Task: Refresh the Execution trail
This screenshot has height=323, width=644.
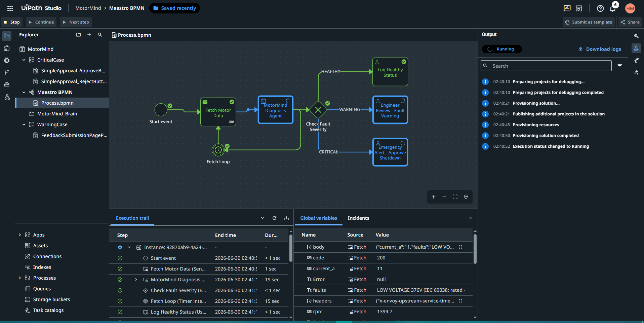Action: [274, 218]
